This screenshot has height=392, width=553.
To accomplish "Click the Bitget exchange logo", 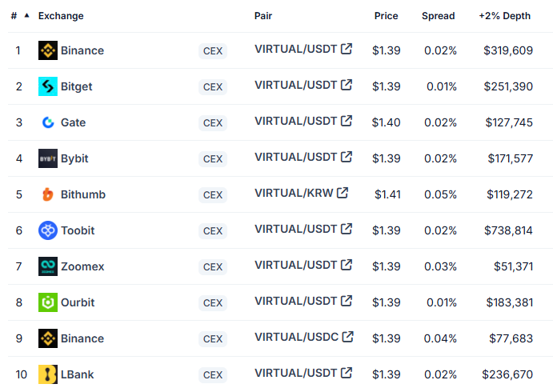I will pos(48,86).
